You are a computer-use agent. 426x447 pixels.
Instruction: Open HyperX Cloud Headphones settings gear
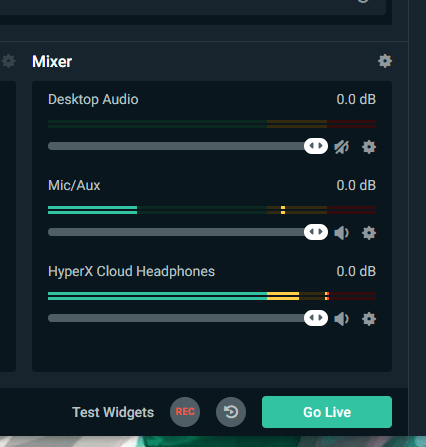pos(369,319)
